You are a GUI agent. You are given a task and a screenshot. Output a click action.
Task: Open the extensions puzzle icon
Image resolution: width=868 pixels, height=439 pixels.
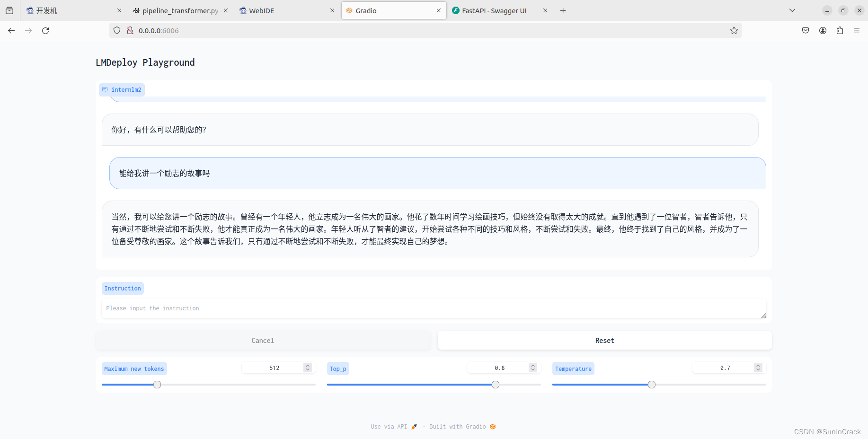click(840, 30)
